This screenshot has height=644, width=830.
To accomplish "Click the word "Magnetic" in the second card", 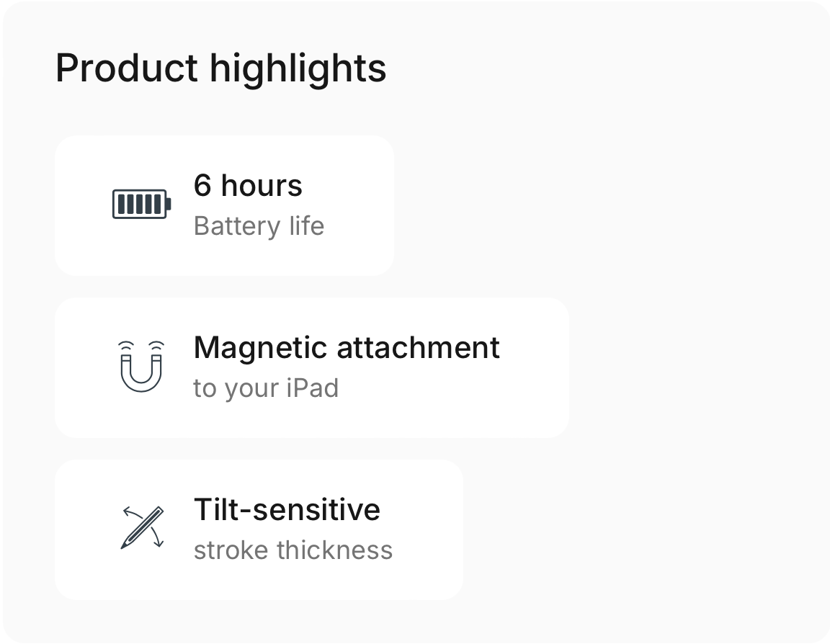I will [x=261, y=348].
